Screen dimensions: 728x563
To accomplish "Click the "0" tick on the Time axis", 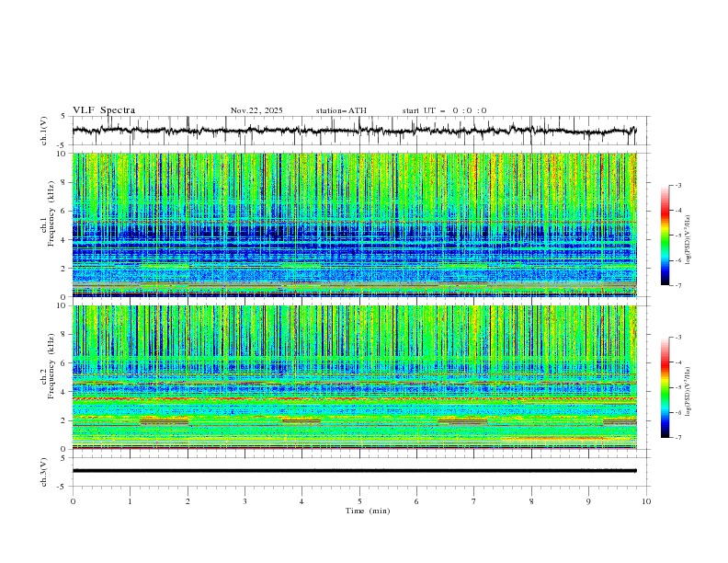I will click(73, 501).
